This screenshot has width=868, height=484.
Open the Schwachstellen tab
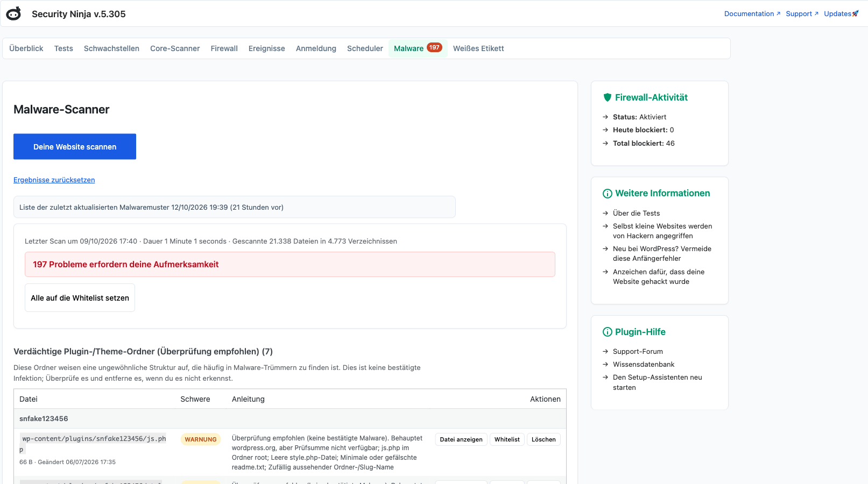coord(111,48)
